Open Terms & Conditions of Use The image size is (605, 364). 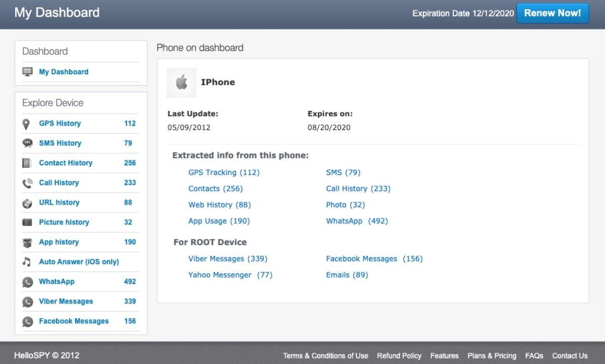(326, 355)
